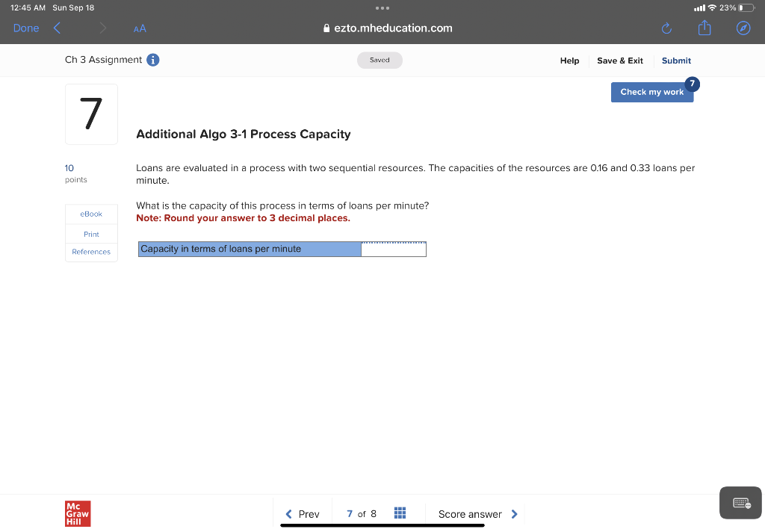Open the eBook resource
Image resolution: width=765 pixels, height=532 pixels.
tap(91, 214)
